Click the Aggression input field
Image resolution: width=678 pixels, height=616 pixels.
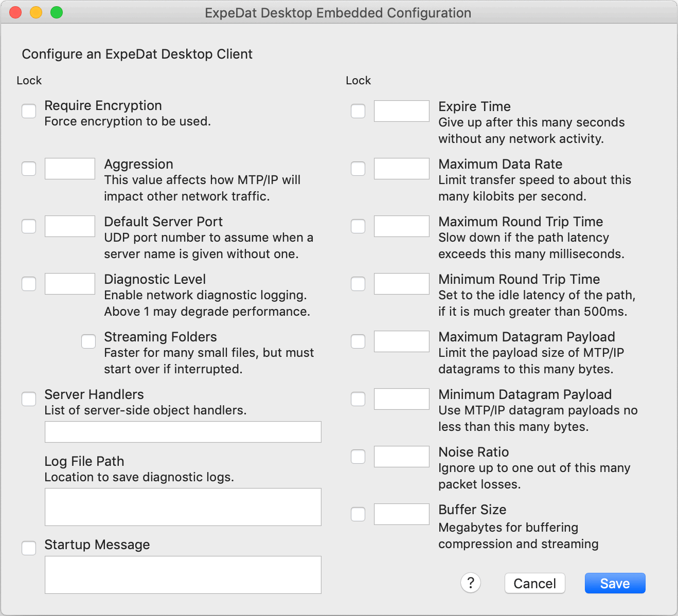pyautogui.click(x=69, y=169)
